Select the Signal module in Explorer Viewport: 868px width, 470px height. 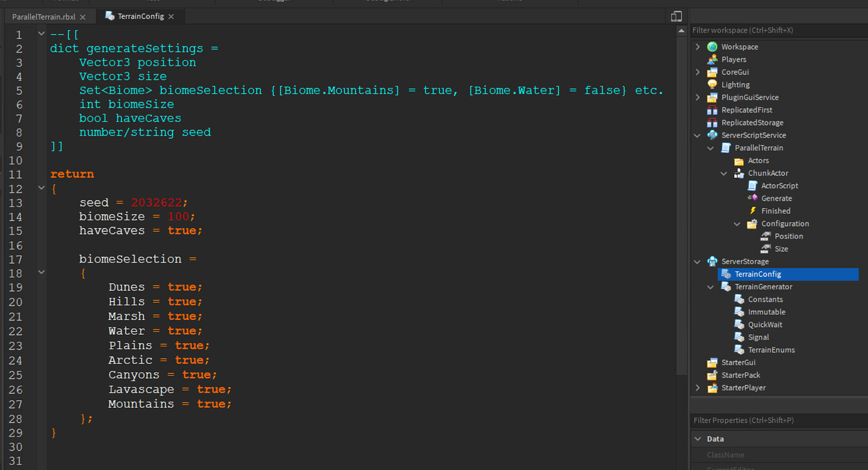click(x=759, y=337)
